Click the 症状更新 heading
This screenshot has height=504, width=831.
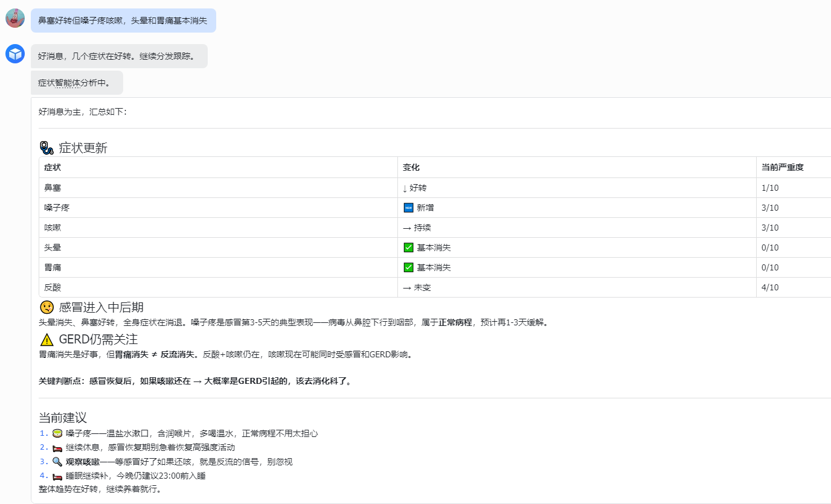[x=83, y=148]
